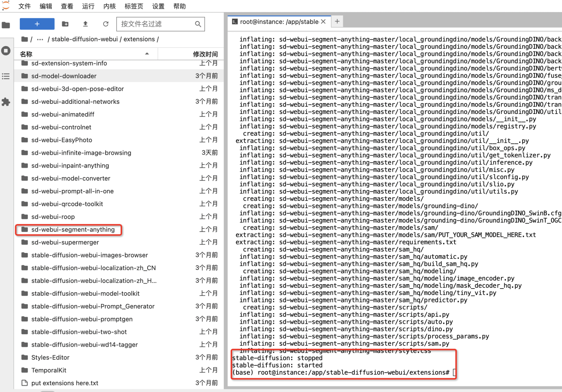
Task: Click the blue new launcher plus button
Action: point(37,24)
